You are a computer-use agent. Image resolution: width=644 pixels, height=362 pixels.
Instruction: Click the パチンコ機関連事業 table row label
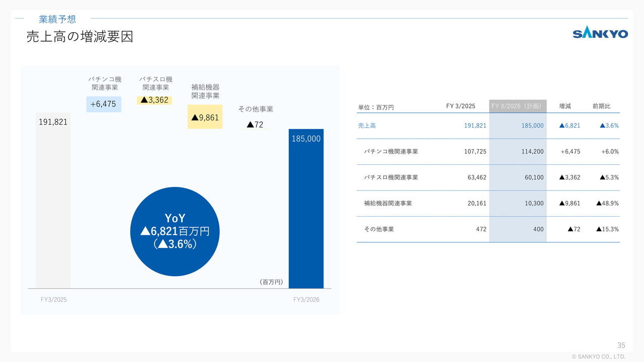(x=391, y=151)
